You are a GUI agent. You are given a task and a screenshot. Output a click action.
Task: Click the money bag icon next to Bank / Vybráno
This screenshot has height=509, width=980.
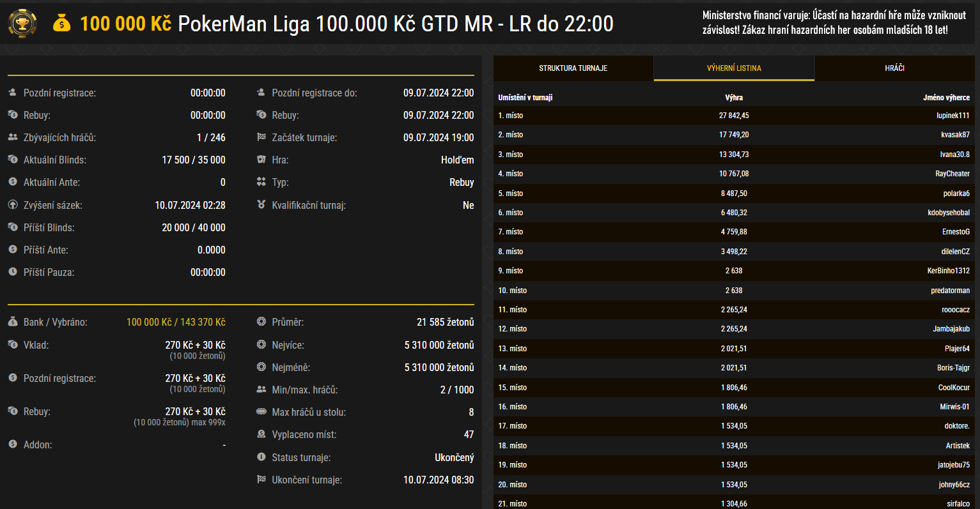click(12, 322)
